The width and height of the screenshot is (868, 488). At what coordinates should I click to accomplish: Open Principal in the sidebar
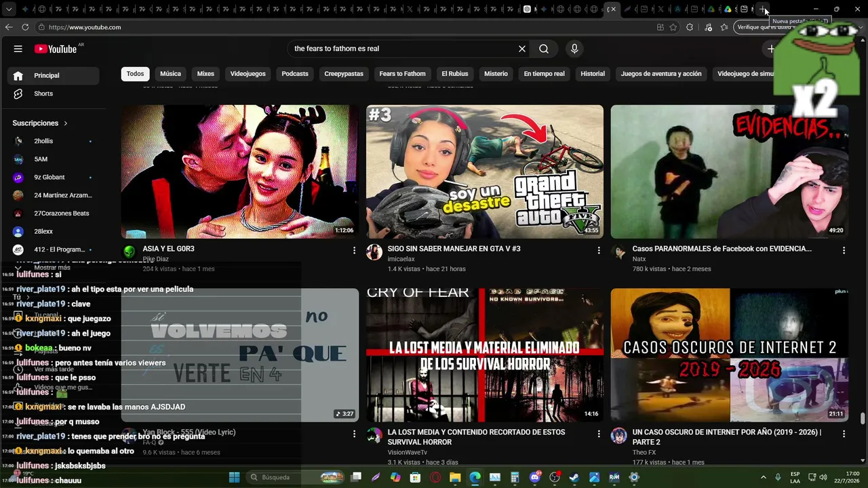(54, 75)
